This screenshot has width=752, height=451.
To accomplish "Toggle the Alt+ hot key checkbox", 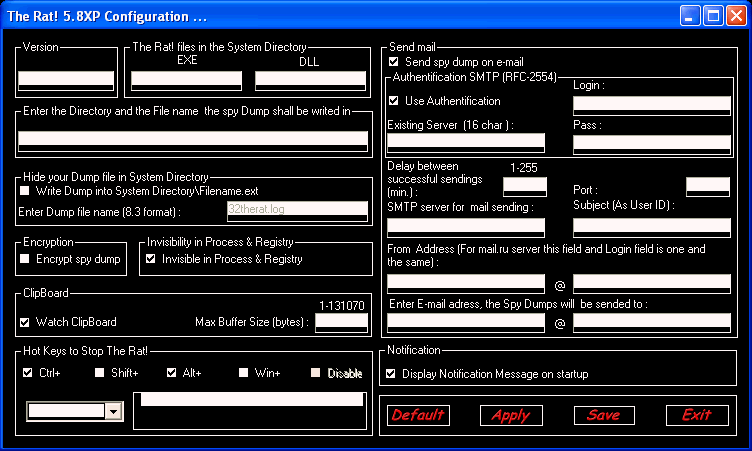I will point(172,373).
